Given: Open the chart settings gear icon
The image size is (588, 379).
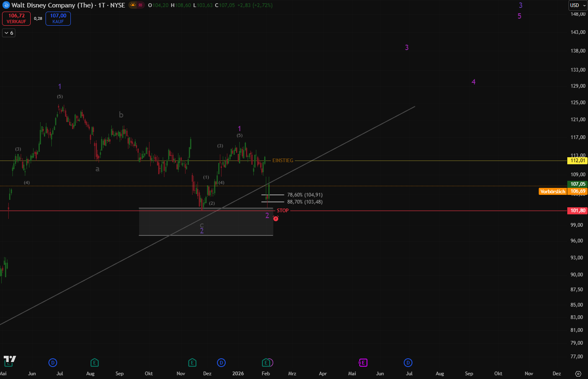Looking at the screenshot, I should coord(578,373).
